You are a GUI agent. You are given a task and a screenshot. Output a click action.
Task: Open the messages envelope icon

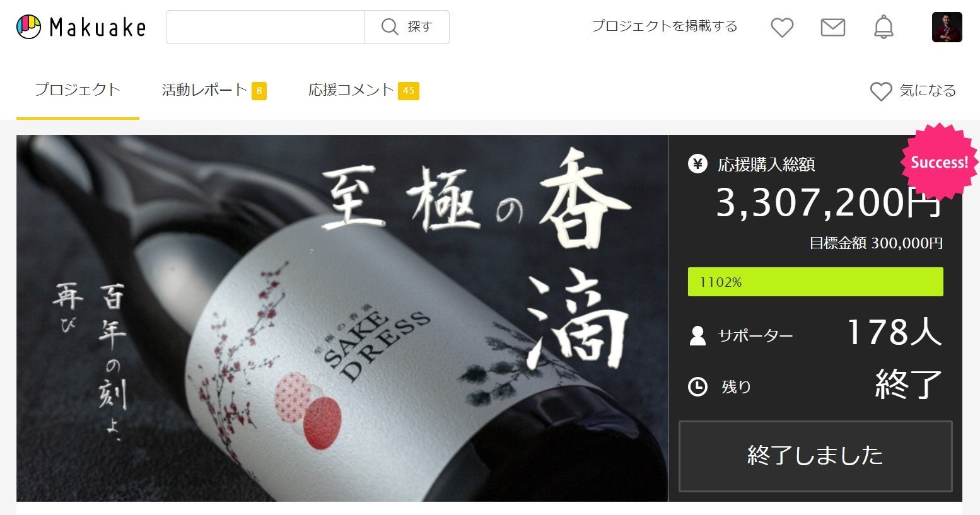[832, 27]
